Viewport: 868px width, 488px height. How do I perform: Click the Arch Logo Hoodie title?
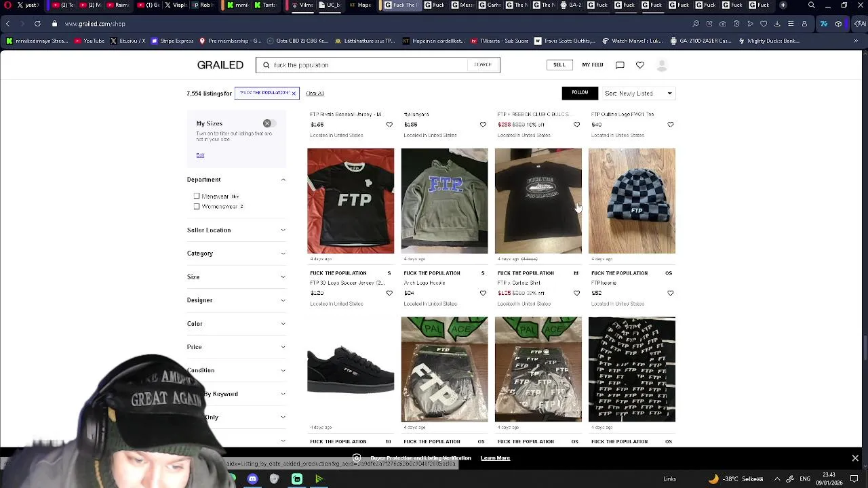pyautogui.click(x=425, y=283)
